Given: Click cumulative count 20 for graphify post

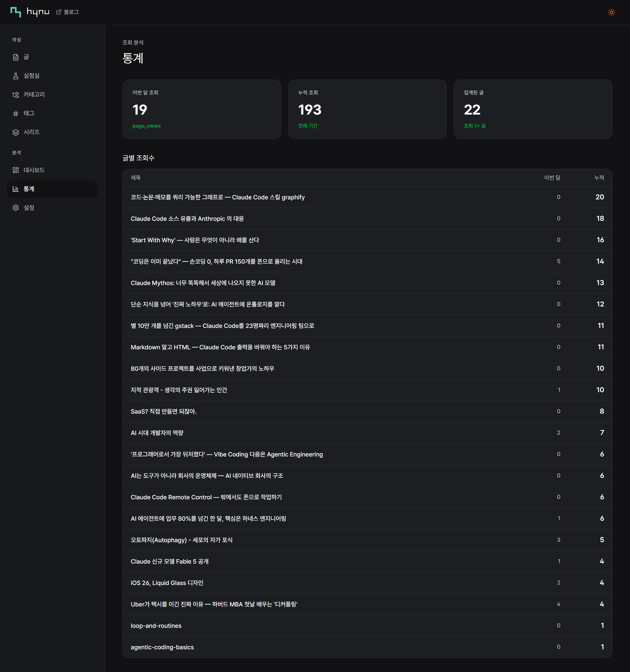Looking at the screenshot, I should [x=600, y=197].
